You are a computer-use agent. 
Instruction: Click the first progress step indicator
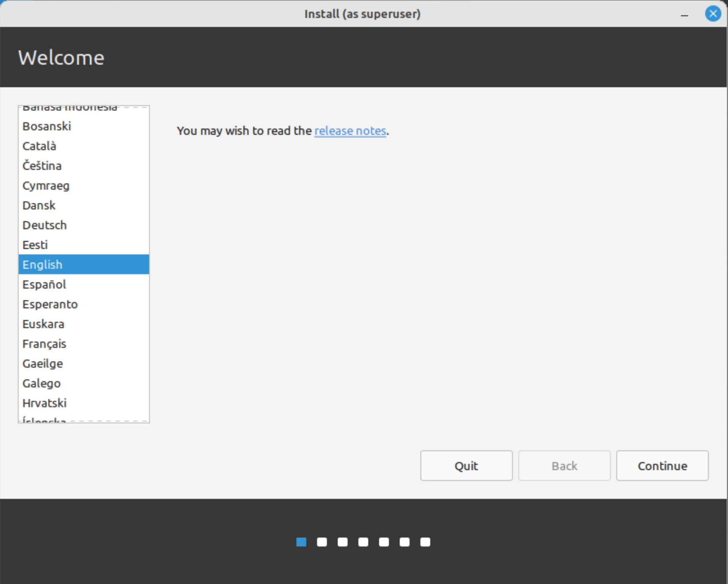[x=301, y=542]
